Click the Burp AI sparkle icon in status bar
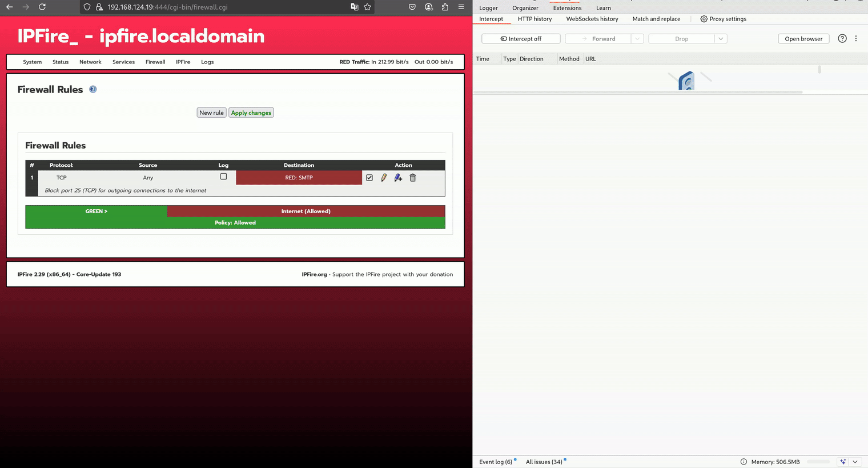The width and height of the screenshot is (868, 468). 843,462
